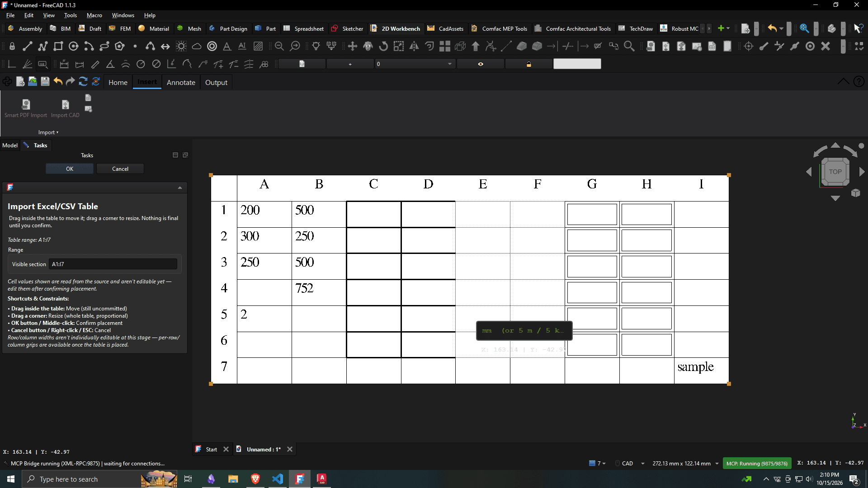The width and height of the screenshot is (868, 488).
Task: Select the Move (cross arrows) tool
Action: coord(353,46)
